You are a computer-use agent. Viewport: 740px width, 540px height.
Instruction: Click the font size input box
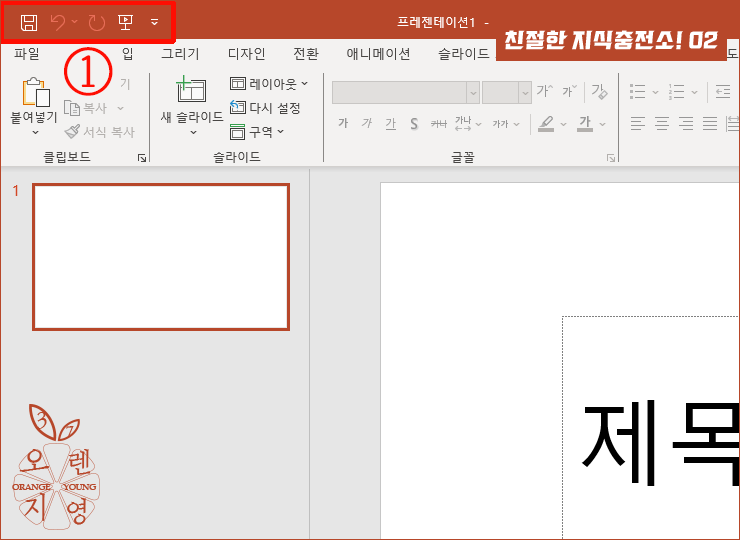click(x=500, y=93)
